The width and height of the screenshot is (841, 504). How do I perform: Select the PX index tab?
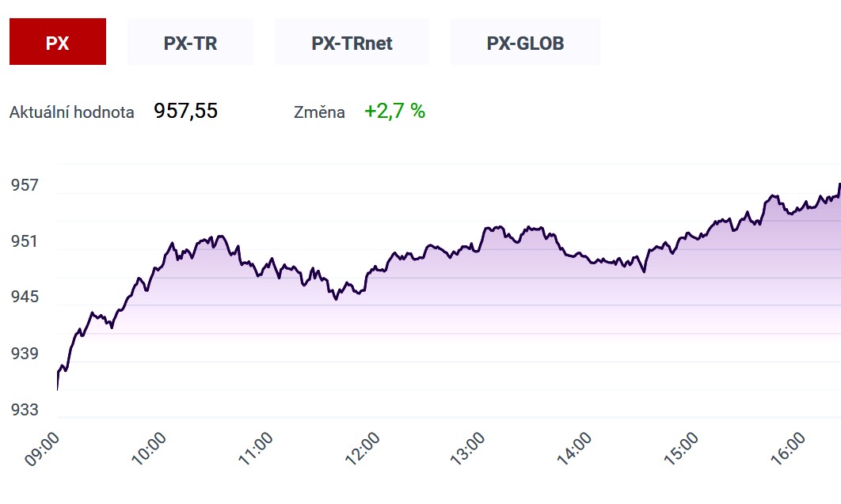57,42
